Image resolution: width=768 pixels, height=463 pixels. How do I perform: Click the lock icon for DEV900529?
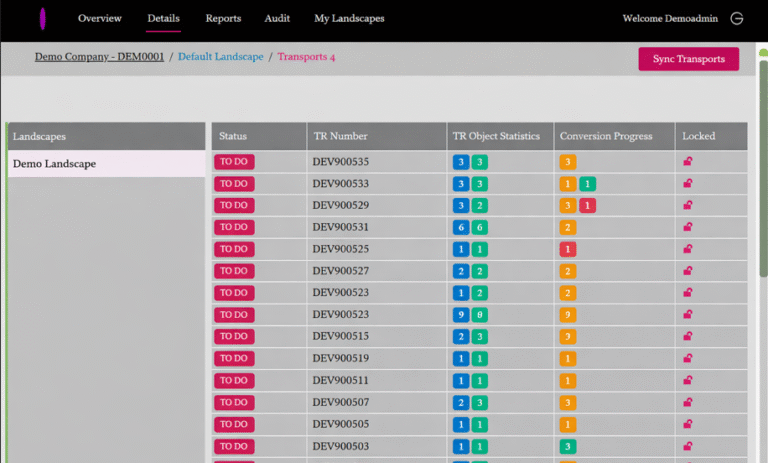point(688,205)
